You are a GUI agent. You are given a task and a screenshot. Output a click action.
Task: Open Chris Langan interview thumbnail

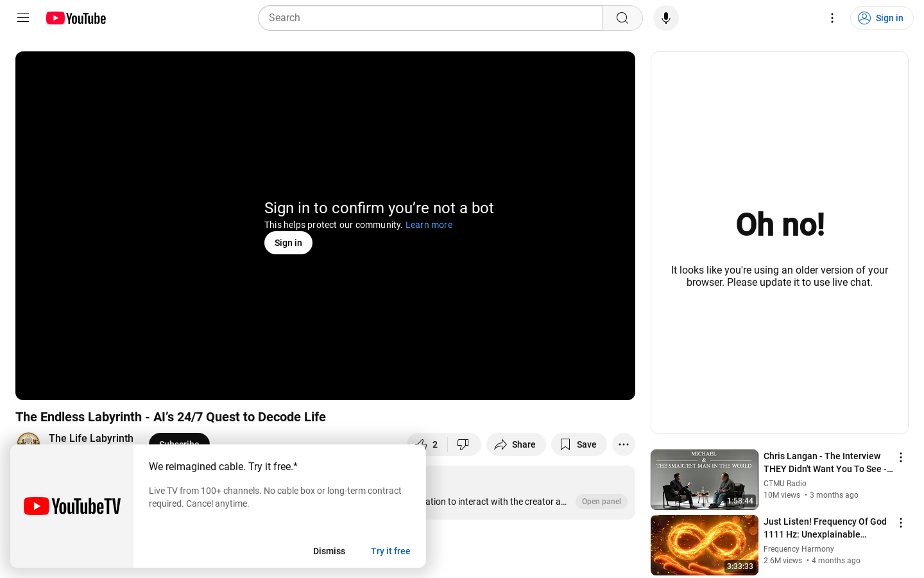point(705,480)
